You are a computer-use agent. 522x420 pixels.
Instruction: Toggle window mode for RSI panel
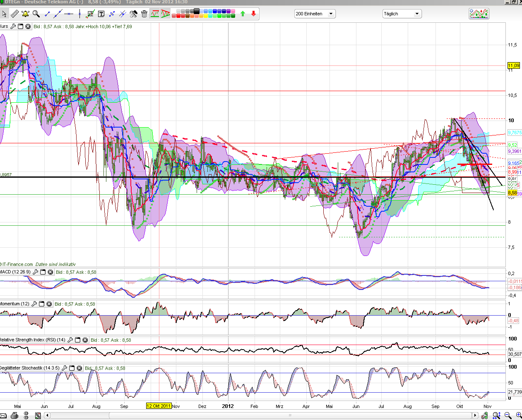[x=77, y=340]
